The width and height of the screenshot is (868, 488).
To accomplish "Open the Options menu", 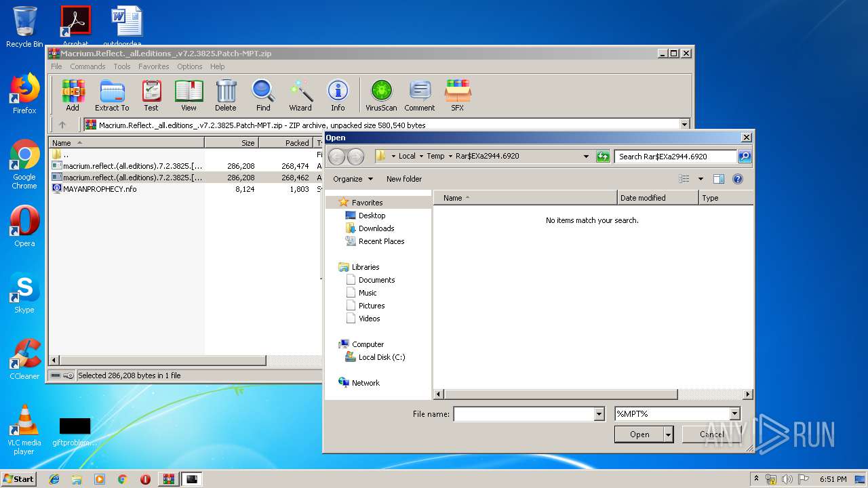I will [190, 66].
